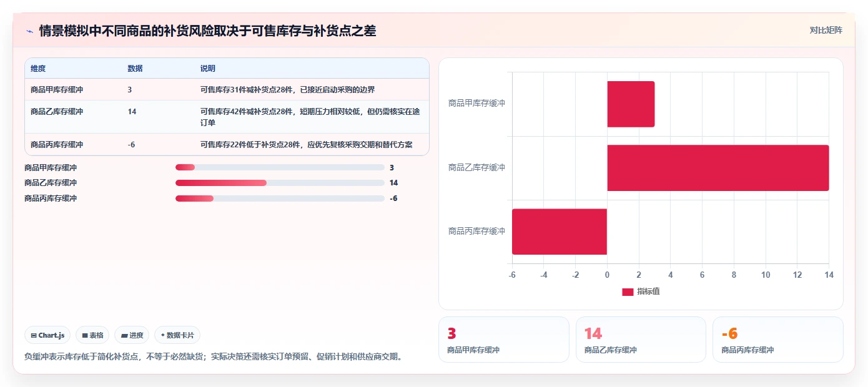Click the 维度 column header

coord(38,68)
